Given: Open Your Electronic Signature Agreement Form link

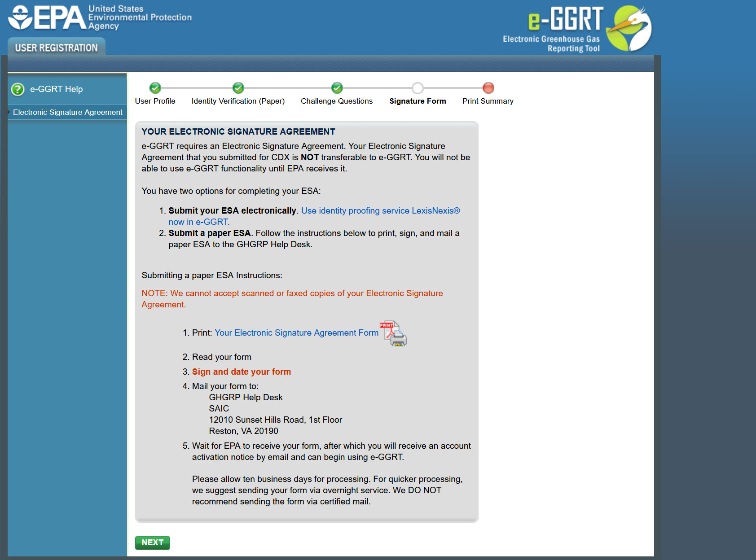Looking at the screenshot, I should click(x=296, y=333).
